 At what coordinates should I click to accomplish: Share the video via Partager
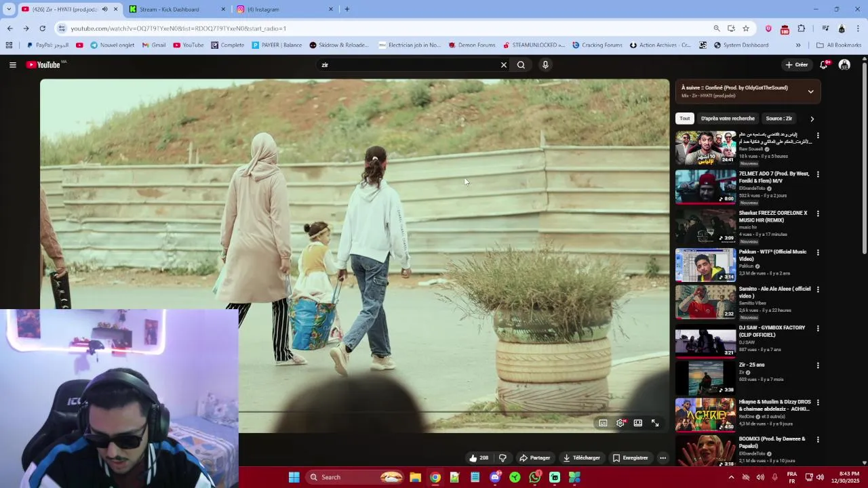(534, 458)
